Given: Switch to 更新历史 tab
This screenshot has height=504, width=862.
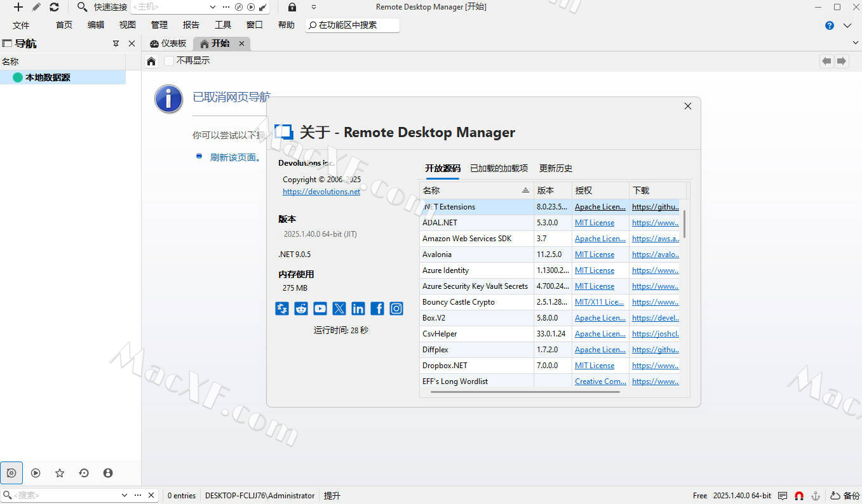Looking at the screenshot, I should click(556, 168).
